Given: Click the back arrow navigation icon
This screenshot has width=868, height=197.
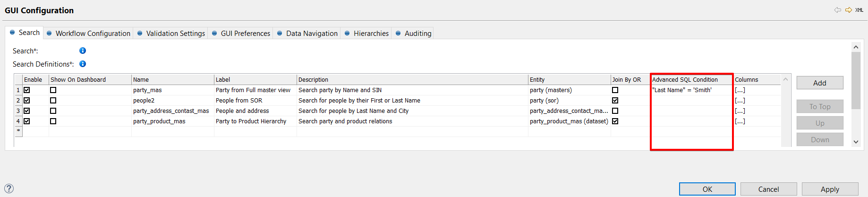Looking at the screenshot, I should point(837,10).
